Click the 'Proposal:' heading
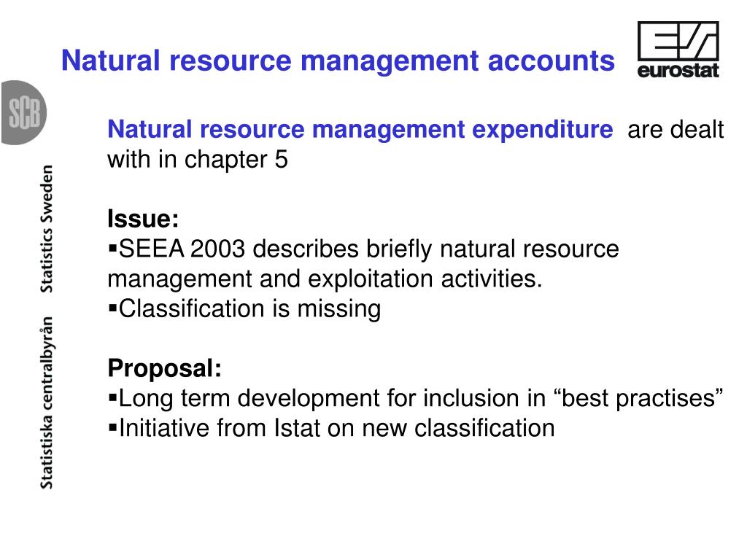Viewport: 747px width, 560px height. coord(165,368)
